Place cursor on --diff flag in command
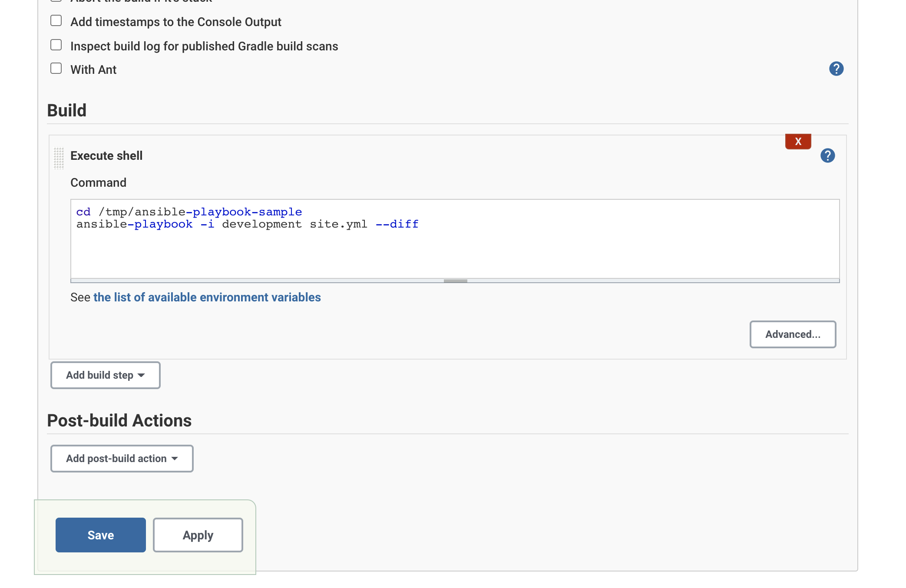This screenshot has height=588, width=906. pyautogui.click(x=397, y=224)
